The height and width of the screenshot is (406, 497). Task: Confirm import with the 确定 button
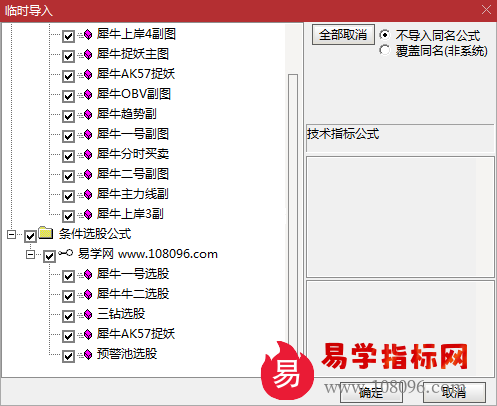click(371, 393)
